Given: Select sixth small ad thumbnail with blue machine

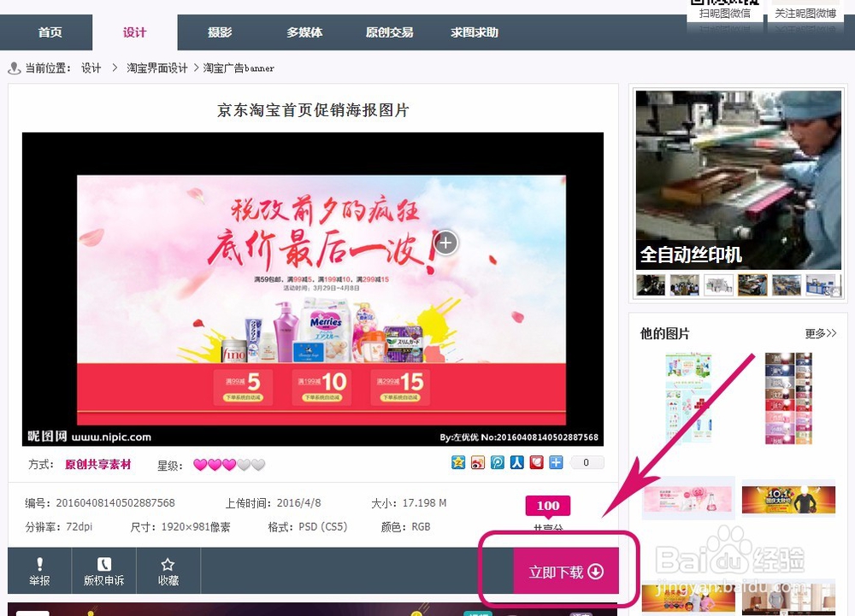Looking at the screenshot, I should coord(820,285).
